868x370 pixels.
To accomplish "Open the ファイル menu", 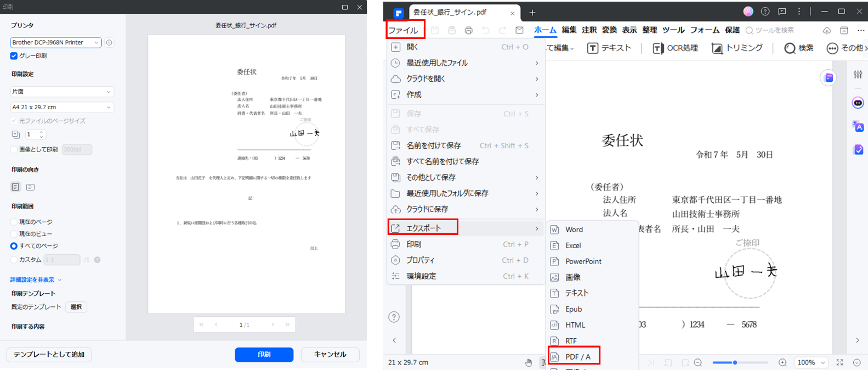I will [403, 30].
